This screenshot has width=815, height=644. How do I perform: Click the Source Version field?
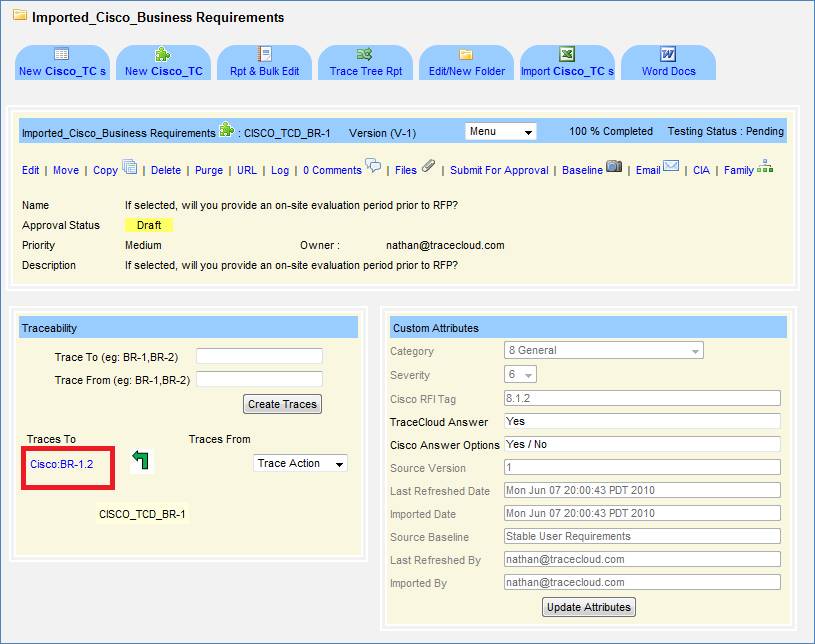tap(642, 467)
